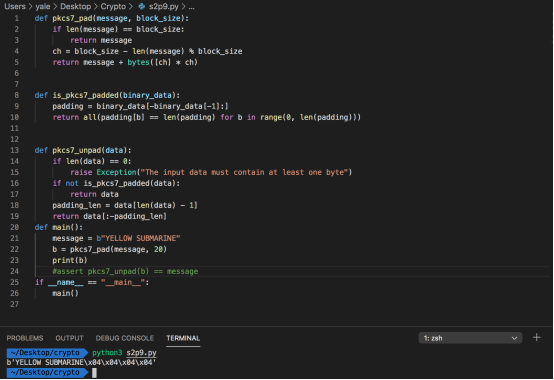Click s2p9.py in the breadcrumb
This screenshot has height=380, width=554.
pos(163,6)
